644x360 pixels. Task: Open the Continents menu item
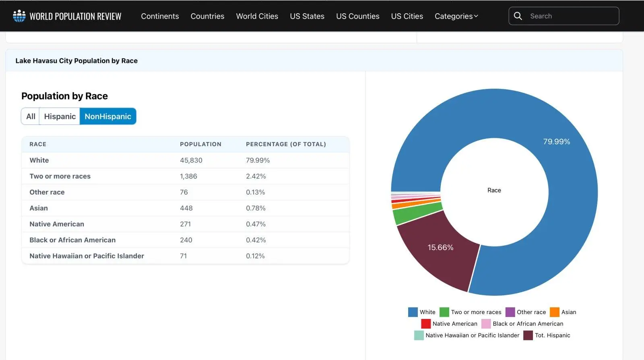[x=160, y=16]
